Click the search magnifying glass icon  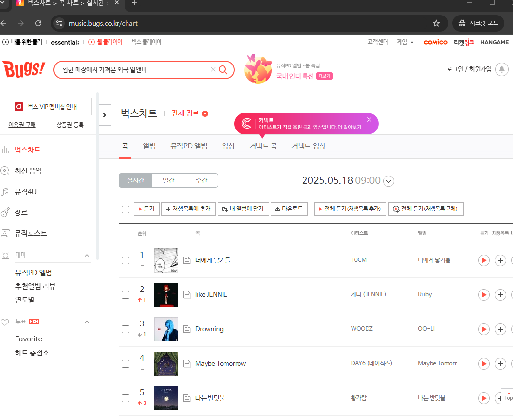223,69
